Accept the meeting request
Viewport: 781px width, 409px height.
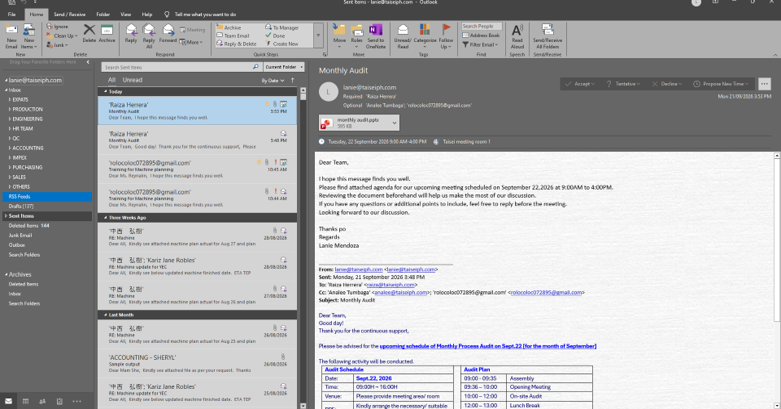[580, 84]
